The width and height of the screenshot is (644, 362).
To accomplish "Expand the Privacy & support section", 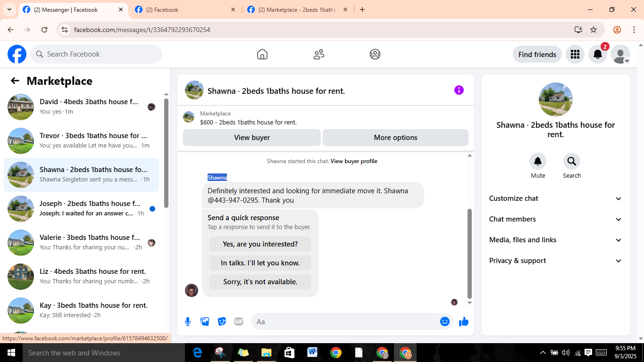I will tap(556, 261).
